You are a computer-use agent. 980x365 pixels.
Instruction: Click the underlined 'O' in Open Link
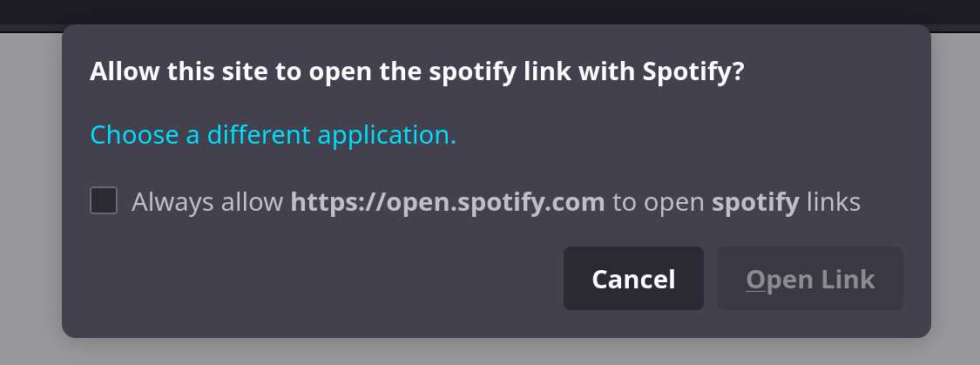(x=755, y=280)
